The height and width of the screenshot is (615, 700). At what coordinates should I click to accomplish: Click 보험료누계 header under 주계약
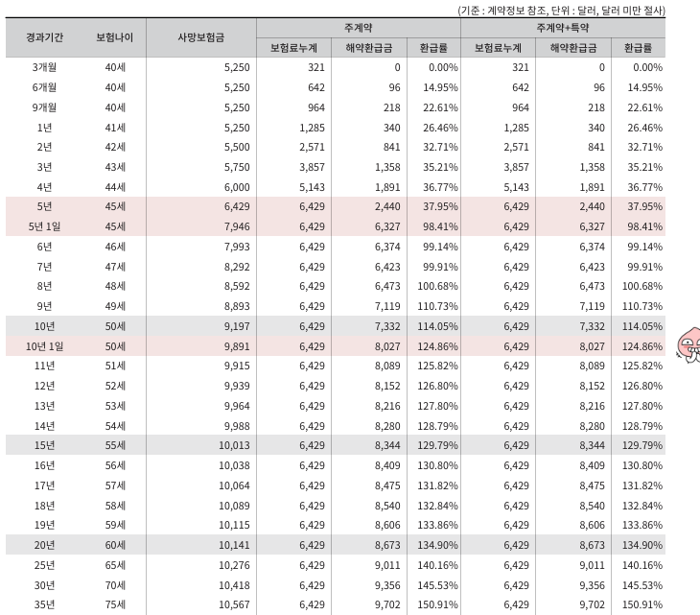[x=293, y=48]
